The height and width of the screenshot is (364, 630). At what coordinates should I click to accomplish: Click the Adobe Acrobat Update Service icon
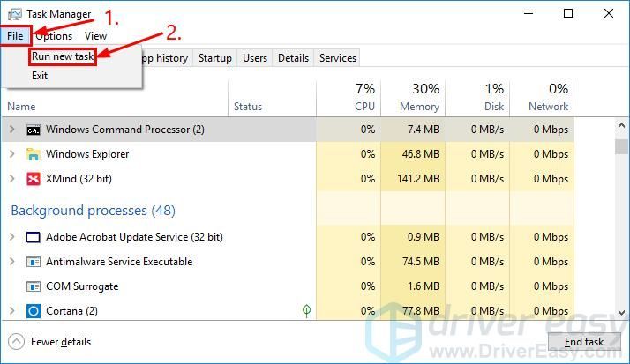pos(34,238)
